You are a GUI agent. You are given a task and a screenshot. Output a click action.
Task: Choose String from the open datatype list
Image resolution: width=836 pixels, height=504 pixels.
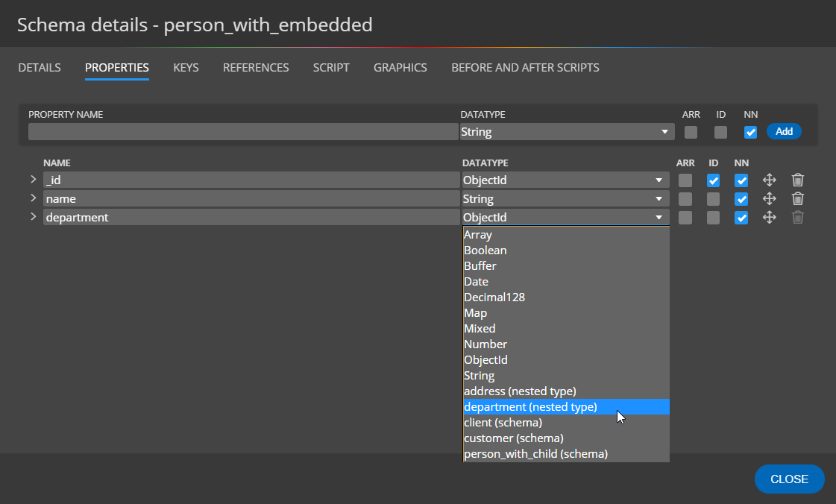click(x=566, y=376)
